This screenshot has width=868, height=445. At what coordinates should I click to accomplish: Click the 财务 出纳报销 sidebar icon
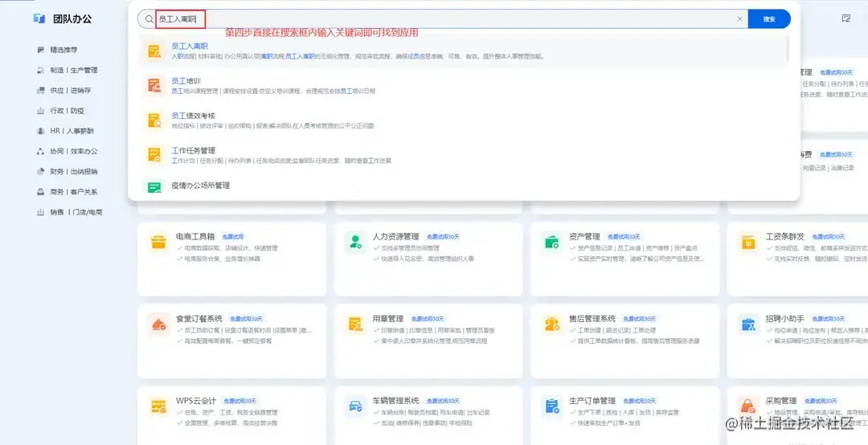coord(40,172)
